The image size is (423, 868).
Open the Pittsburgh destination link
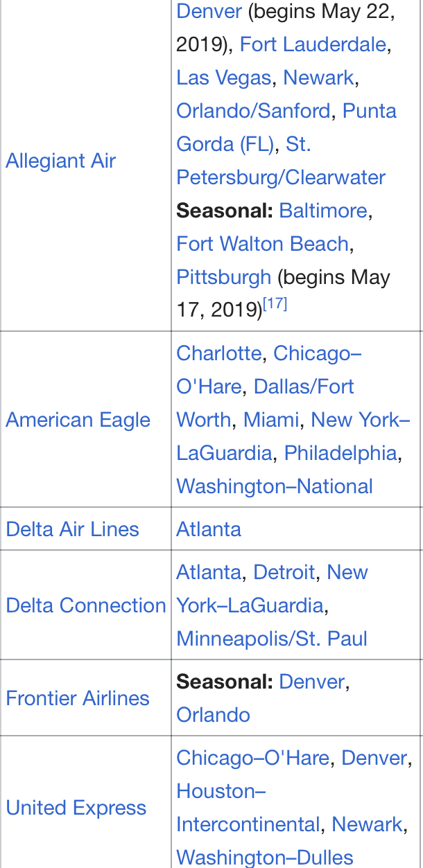[x=223, y=277]
